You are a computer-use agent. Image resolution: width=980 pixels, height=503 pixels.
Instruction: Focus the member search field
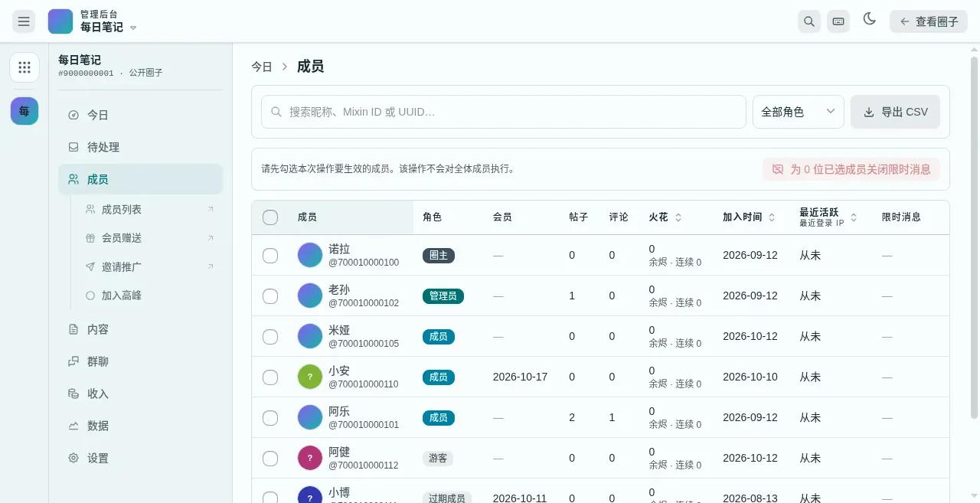(x=504, y=112)
